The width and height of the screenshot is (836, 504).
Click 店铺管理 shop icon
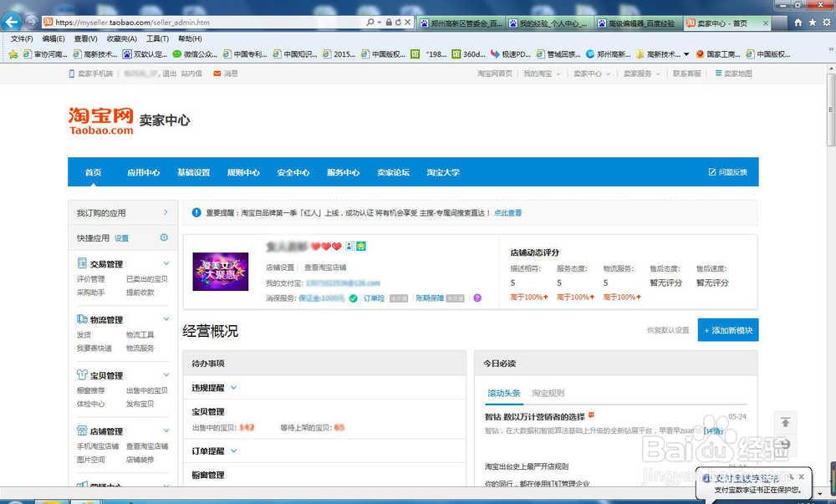82,430
